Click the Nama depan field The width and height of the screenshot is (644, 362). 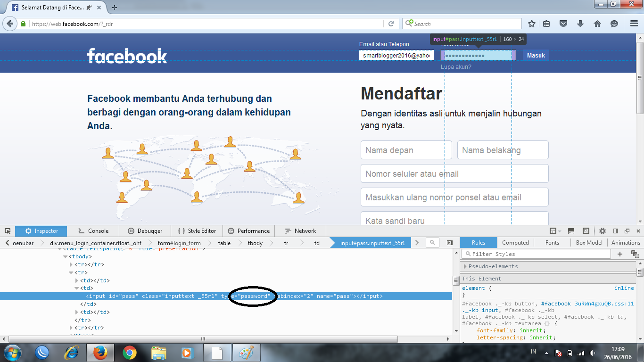coord(406,150)
